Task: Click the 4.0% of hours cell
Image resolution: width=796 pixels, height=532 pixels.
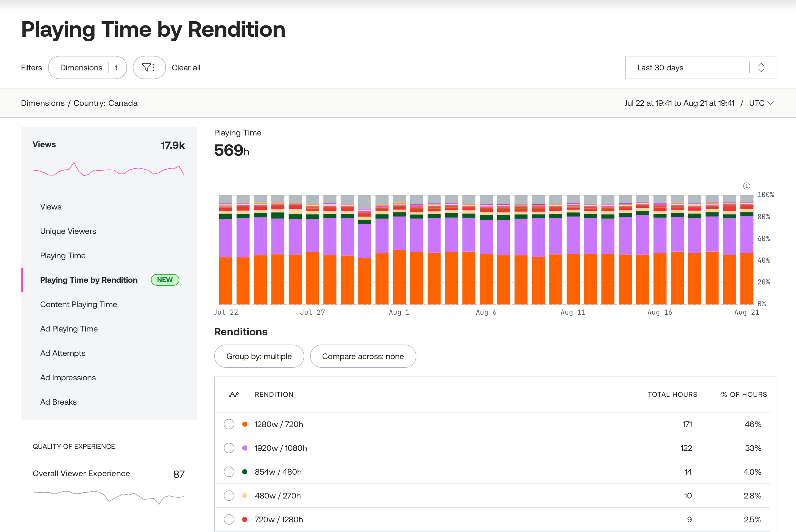Action: coord(752,472)
